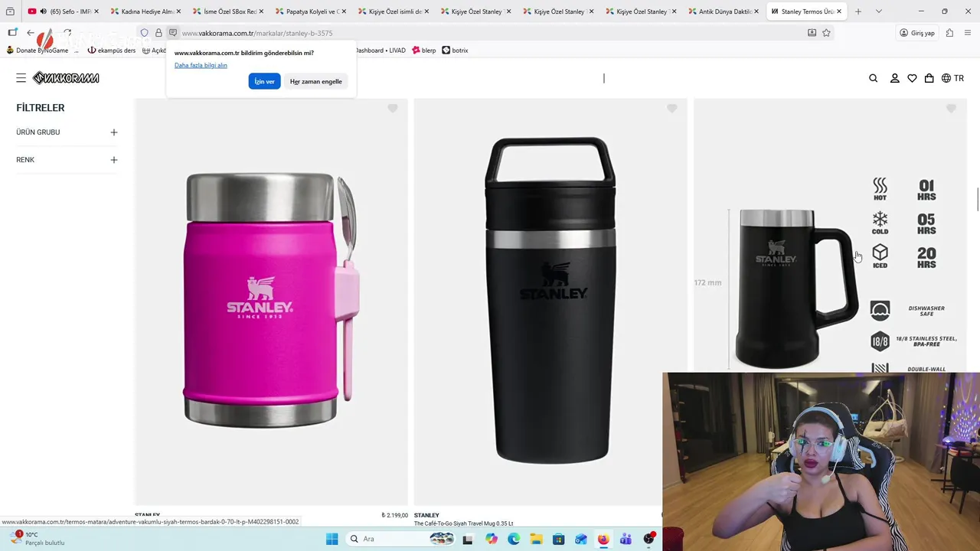Open the Daha fazla bilgi alın link
This screenshot has width=980, height=551.
click(x=201, y=65)
